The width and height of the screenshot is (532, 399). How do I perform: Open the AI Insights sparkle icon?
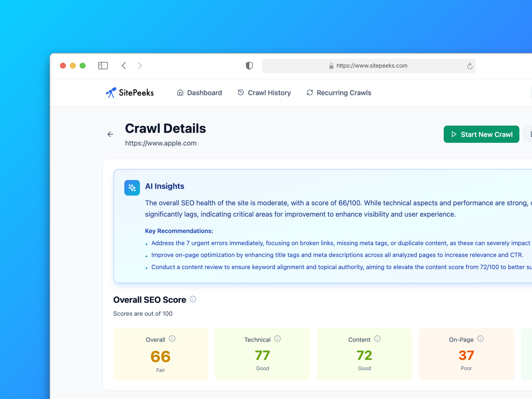tap(132, 188)
